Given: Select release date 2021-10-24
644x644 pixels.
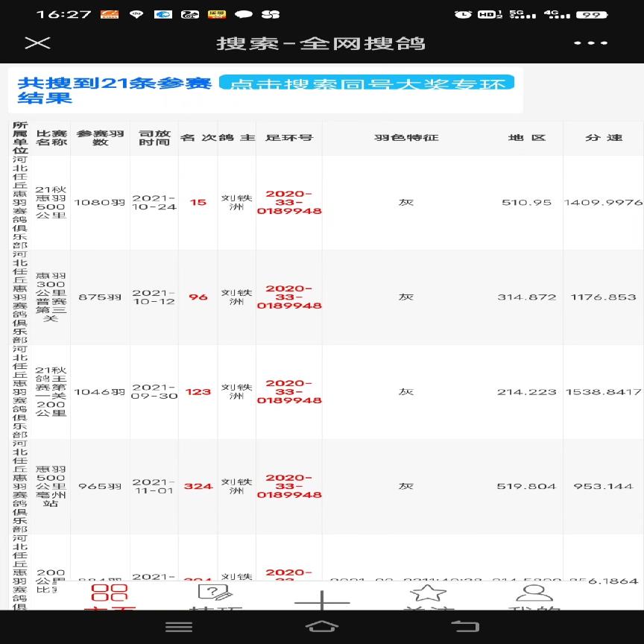Looking at the screenshot, I should pyautogui.click(x=154, y=203).
